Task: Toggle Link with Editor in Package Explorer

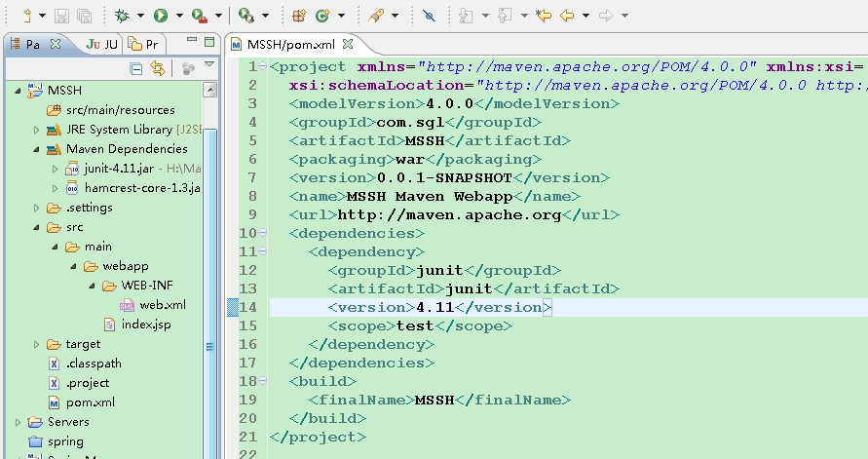Action: pyautogui.click(x=158, y=68)
